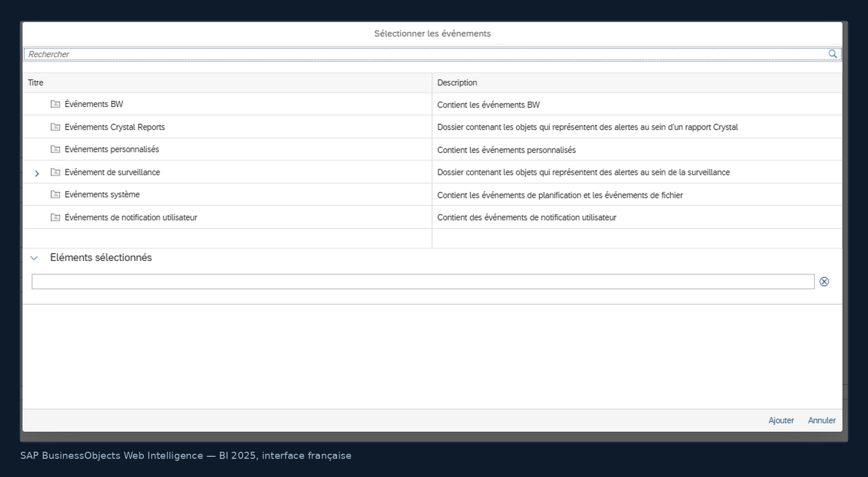
Task: Click the Ajouter button
Action: pos(781,420)
